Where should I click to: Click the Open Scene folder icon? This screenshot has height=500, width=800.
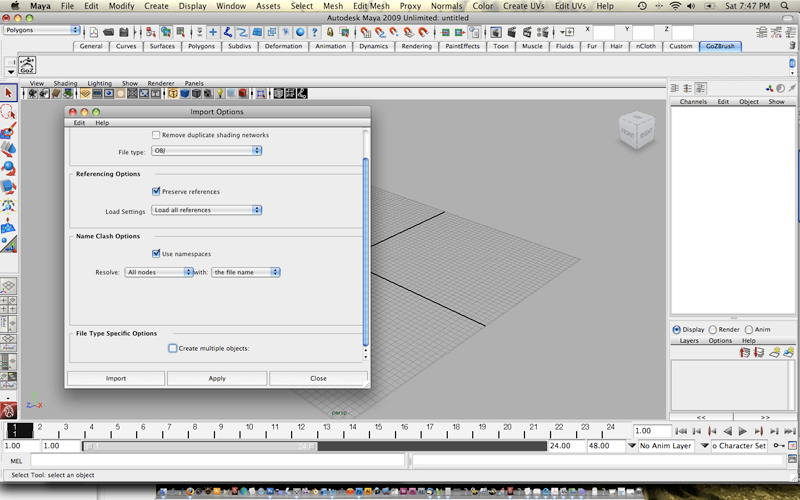click(x=108, y=32)
